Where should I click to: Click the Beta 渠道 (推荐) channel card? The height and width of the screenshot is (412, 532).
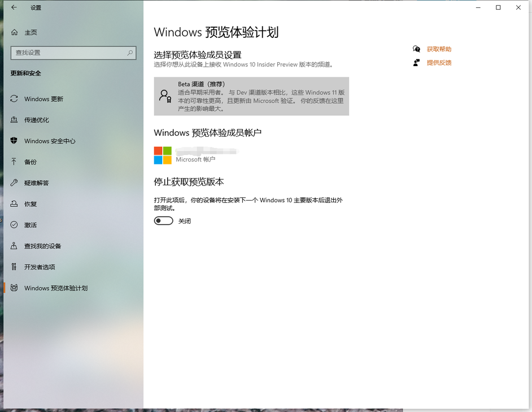coord(251,96)
